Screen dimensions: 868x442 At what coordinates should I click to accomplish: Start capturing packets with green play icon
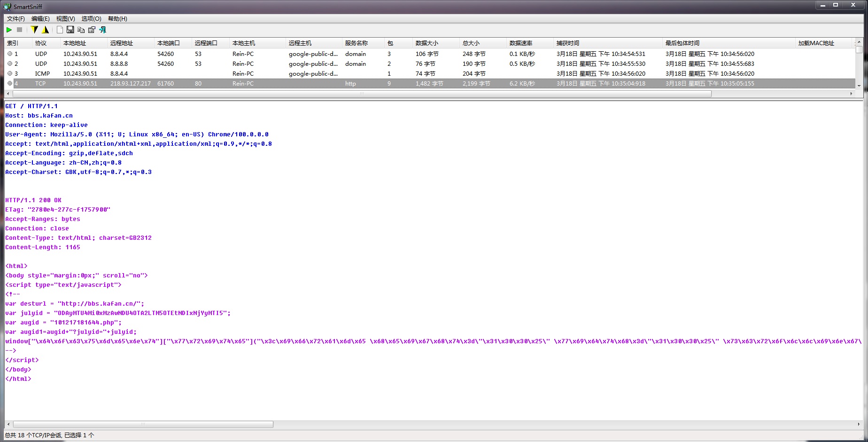tap(9, 30)
